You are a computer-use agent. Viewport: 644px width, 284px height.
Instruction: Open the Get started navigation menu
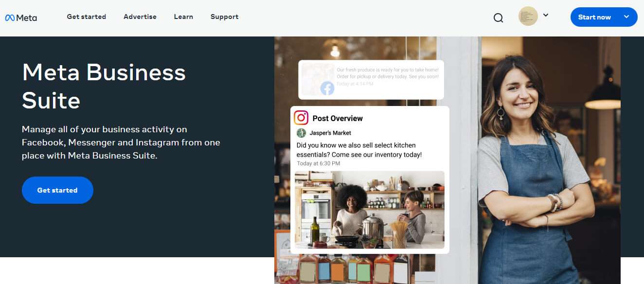86,17
